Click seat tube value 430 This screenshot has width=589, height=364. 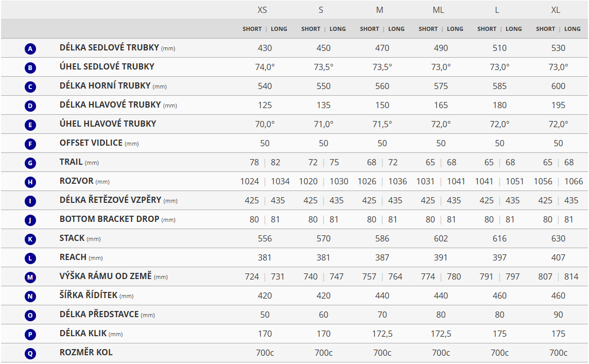point(265,48)
